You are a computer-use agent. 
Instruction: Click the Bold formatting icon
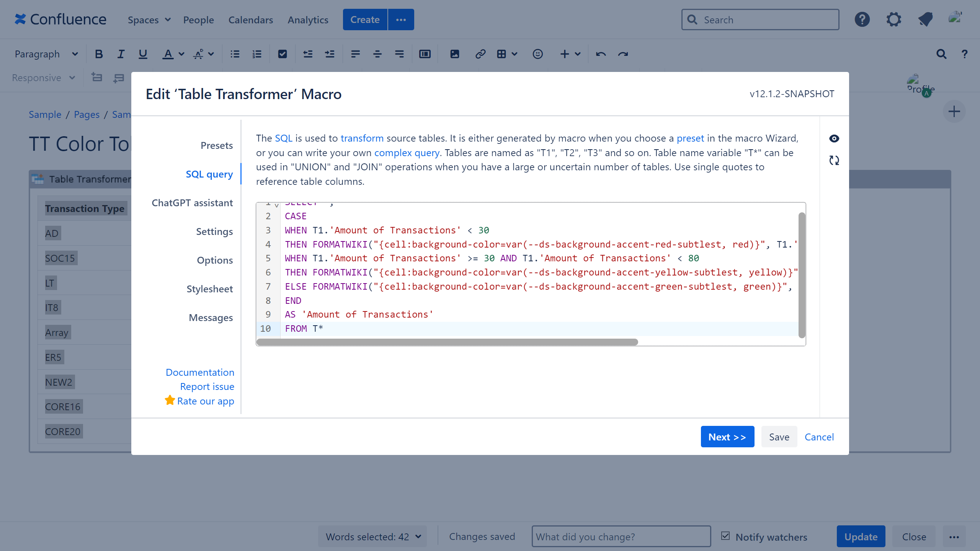pos(99,54)
